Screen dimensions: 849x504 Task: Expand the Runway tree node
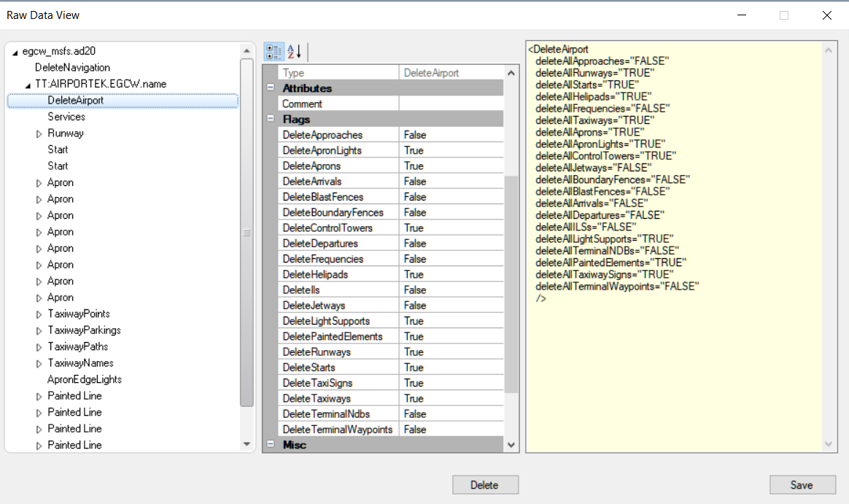coord(38,133)
